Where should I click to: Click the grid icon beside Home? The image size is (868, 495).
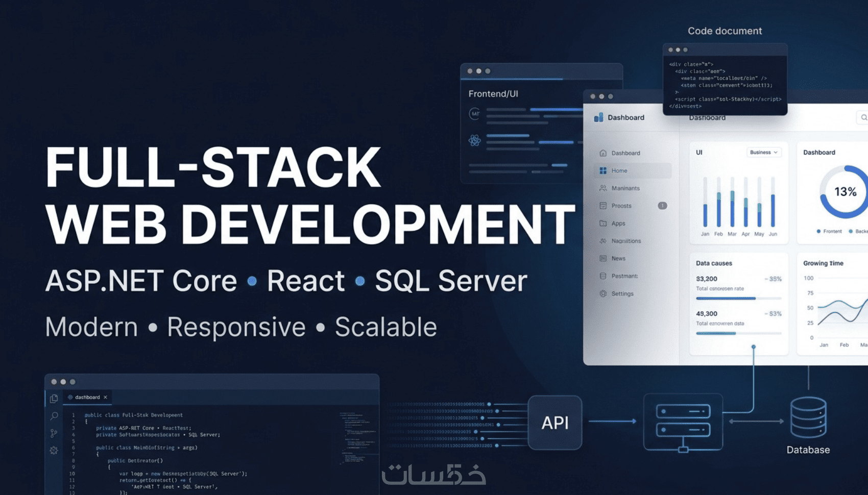pyautogui.click(x=603, y=170)
